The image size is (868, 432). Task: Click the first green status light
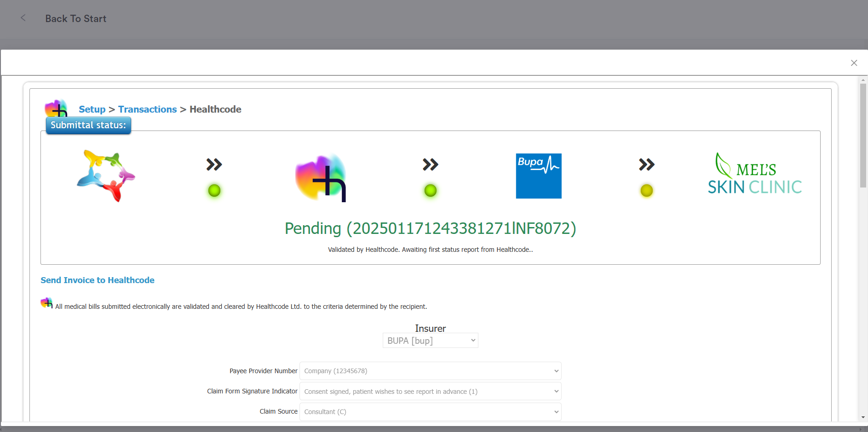pos(214,190)
